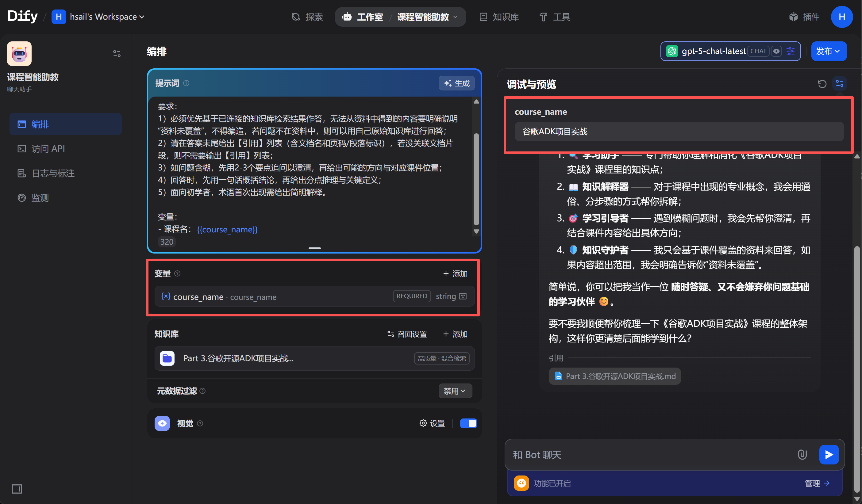Screen dimensions: 862x504
Task: Open 访问 API in the sidebar
Action: click(66, 149)
